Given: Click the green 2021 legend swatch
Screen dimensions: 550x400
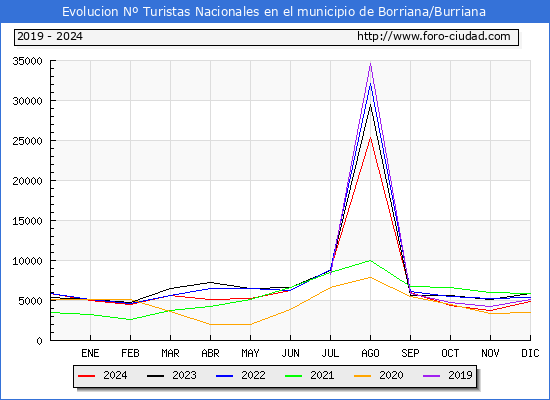Looking at the screenshot, I should [294, 376].
